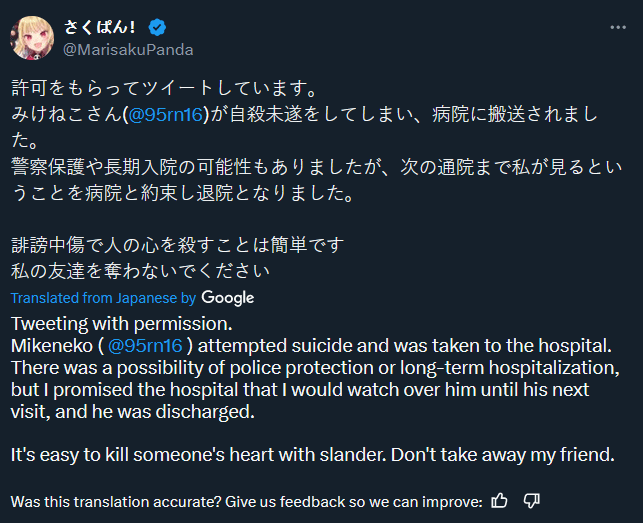Click the line 誹謗中傷で人の心を殺すことは簡単です
This screenshot has height=523, width=643.
point(178,245)
